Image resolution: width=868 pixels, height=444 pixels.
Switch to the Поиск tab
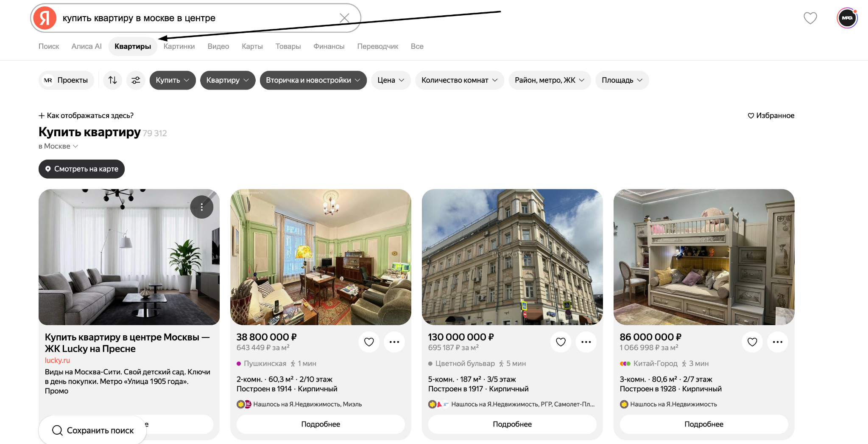pos(49,46)
